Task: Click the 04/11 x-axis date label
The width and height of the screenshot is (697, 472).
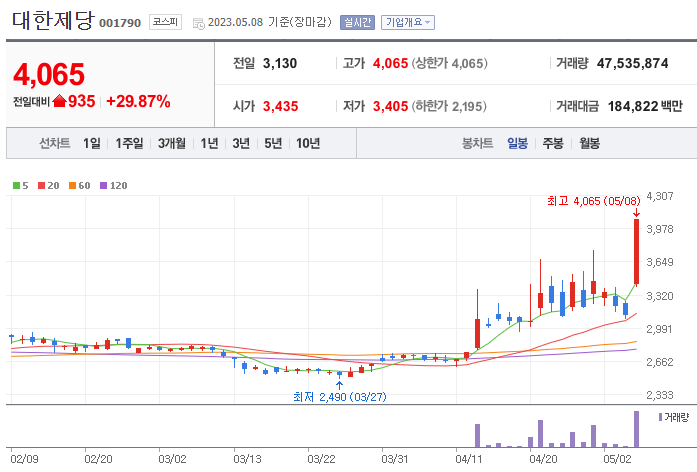Action: tap(469, 459)
